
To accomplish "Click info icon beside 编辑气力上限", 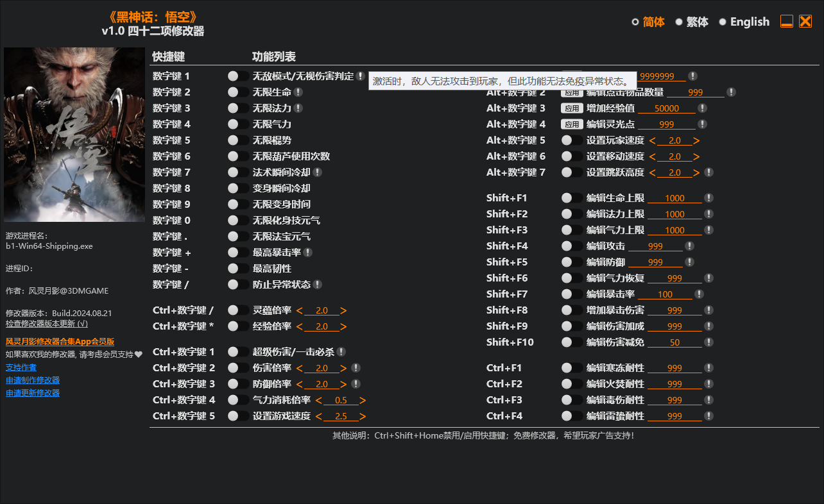I will pyautogui.click(x=709, y=230).
